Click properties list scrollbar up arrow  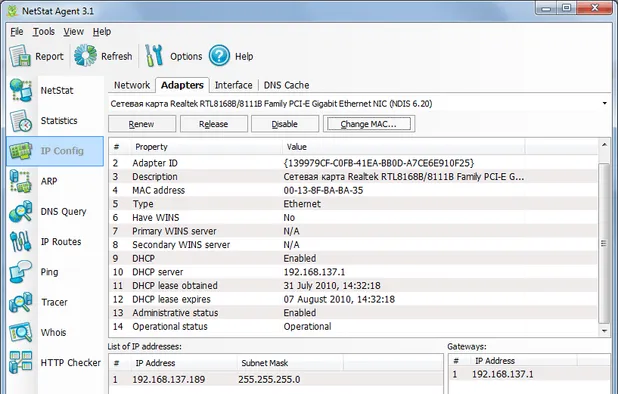pos(604,145)
